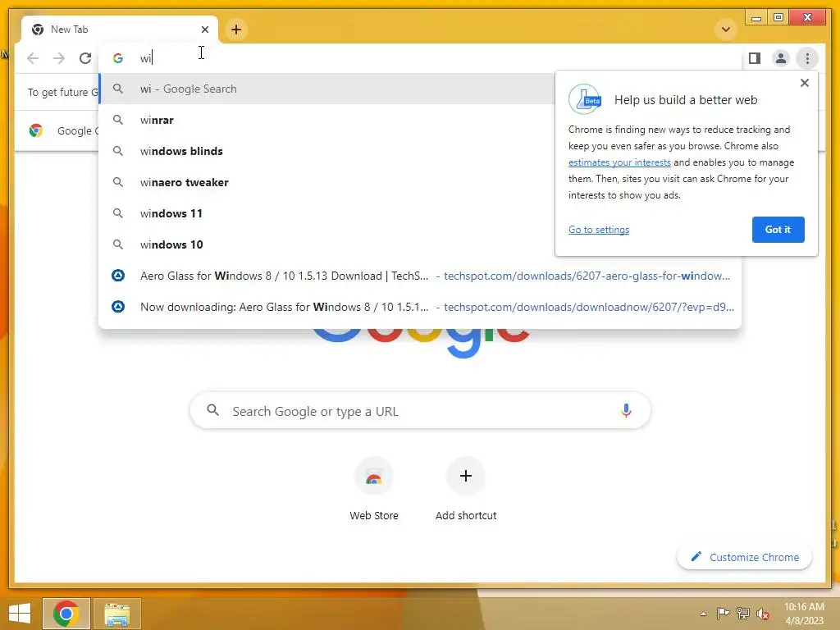Viewport: 840px width, 630px height.
Task: Click the Windows Start button
Action: [20, 614]
